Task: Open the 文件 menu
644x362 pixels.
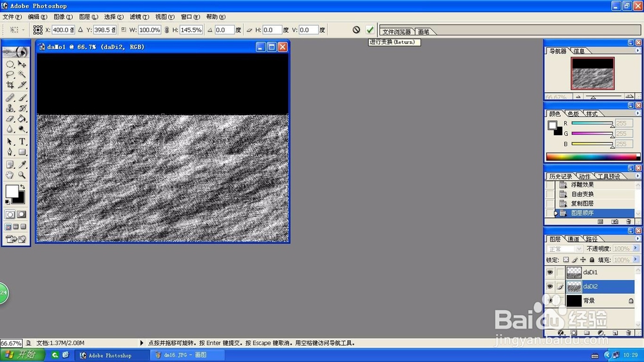Action: click(12, 17)
